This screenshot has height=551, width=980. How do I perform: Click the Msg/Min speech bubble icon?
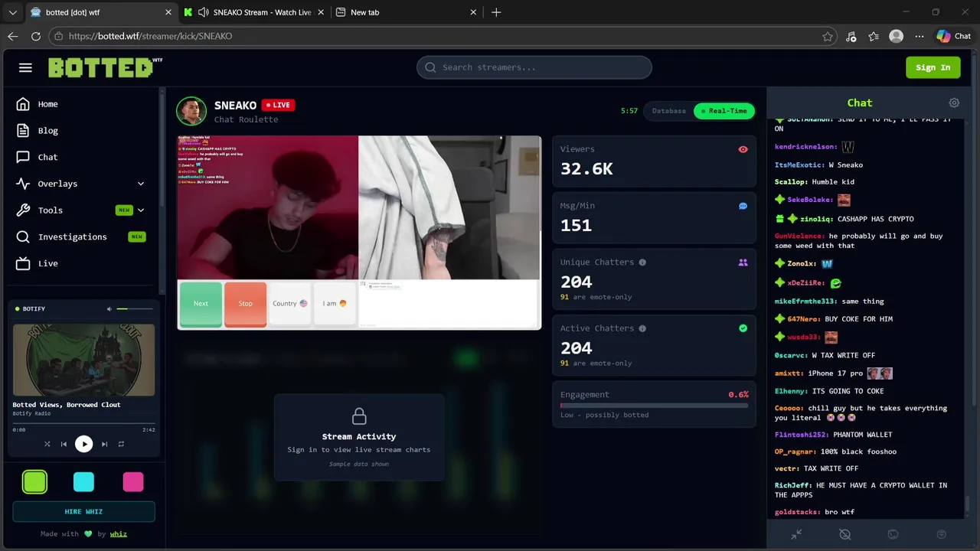pyautogui.click(x=743, y=206)
